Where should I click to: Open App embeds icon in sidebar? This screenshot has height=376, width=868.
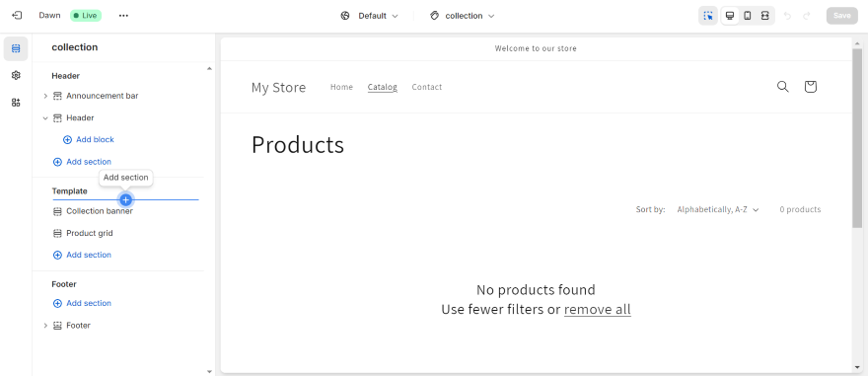(16, 102)
